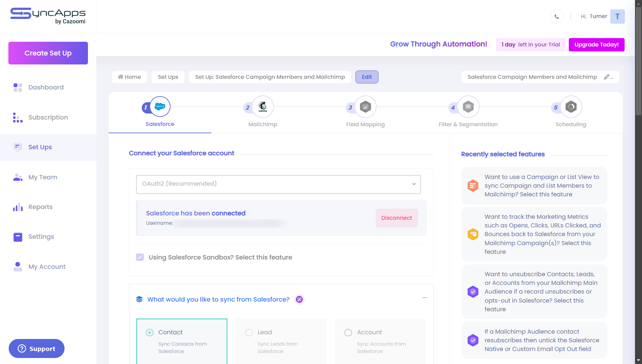Click purple check icon for resubscribes feature
This screenshot has height=364, width=642.
tap(473, 340)
